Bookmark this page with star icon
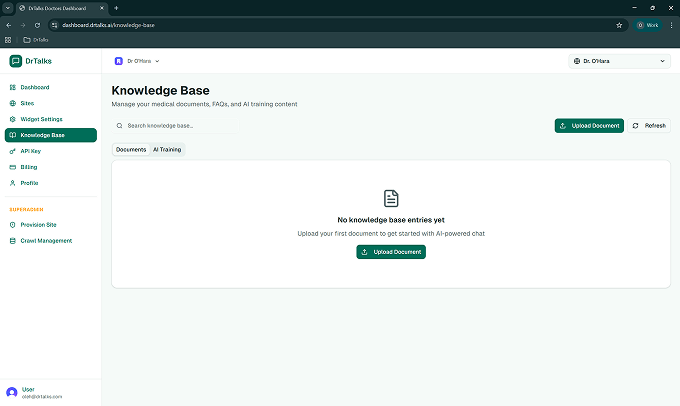Screen dimensions: 680x406 click(x=619, y=25)
